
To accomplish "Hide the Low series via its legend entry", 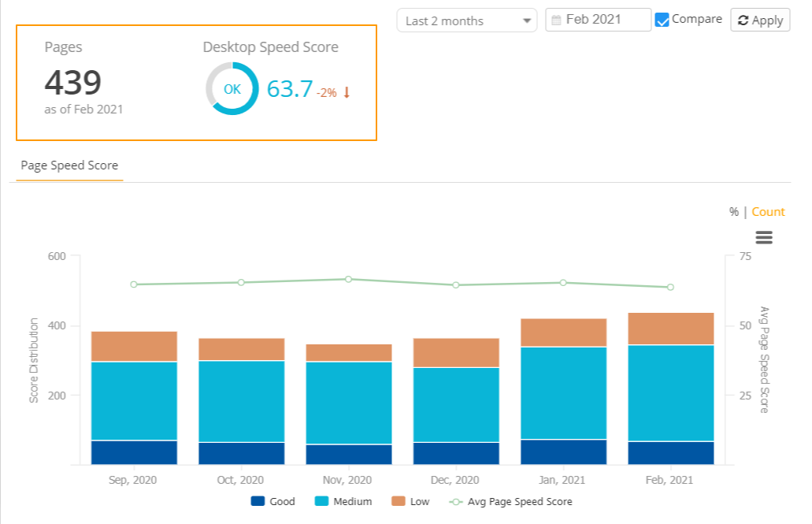I will coord(409,501).
